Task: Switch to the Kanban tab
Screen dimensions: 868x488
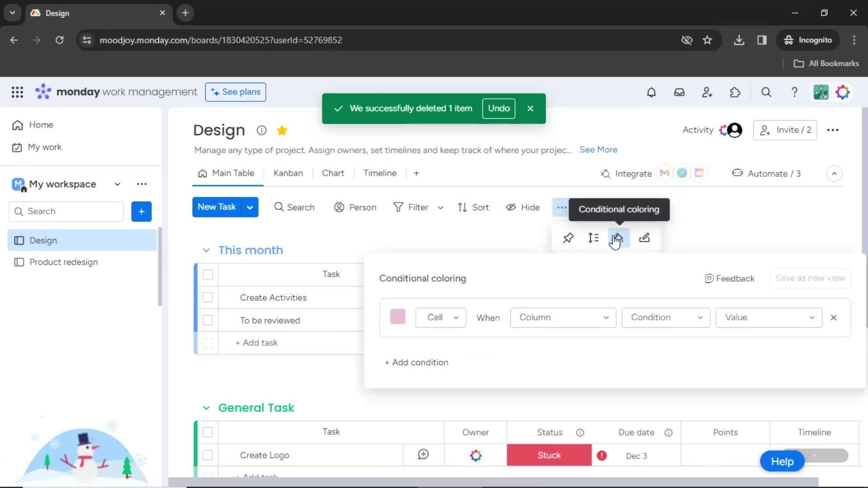Action: pyautogui.click(x=288, y=173)
